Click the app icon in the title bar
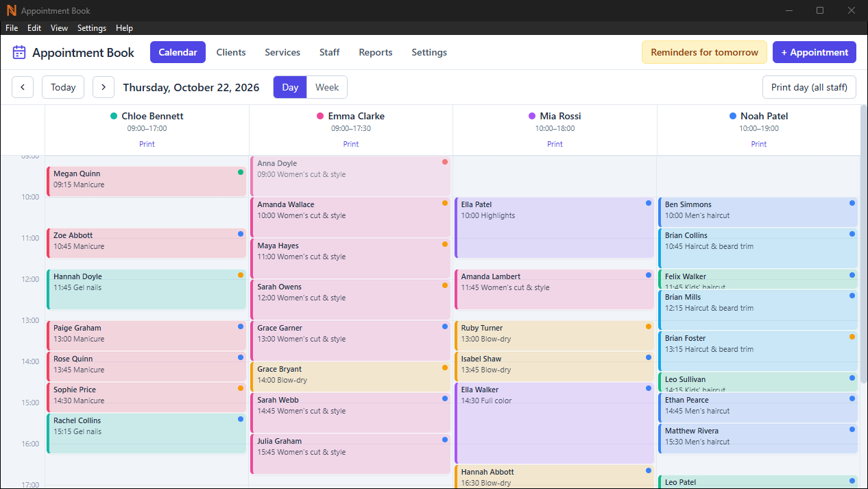The height and width of the screenshot is (489, 868). click(x=11, y=10)
